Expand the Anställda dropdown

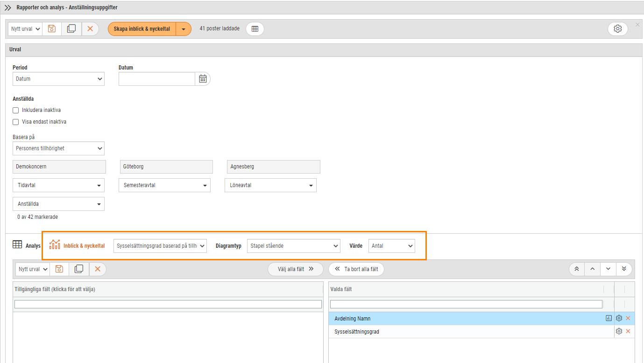coord(58,204)
